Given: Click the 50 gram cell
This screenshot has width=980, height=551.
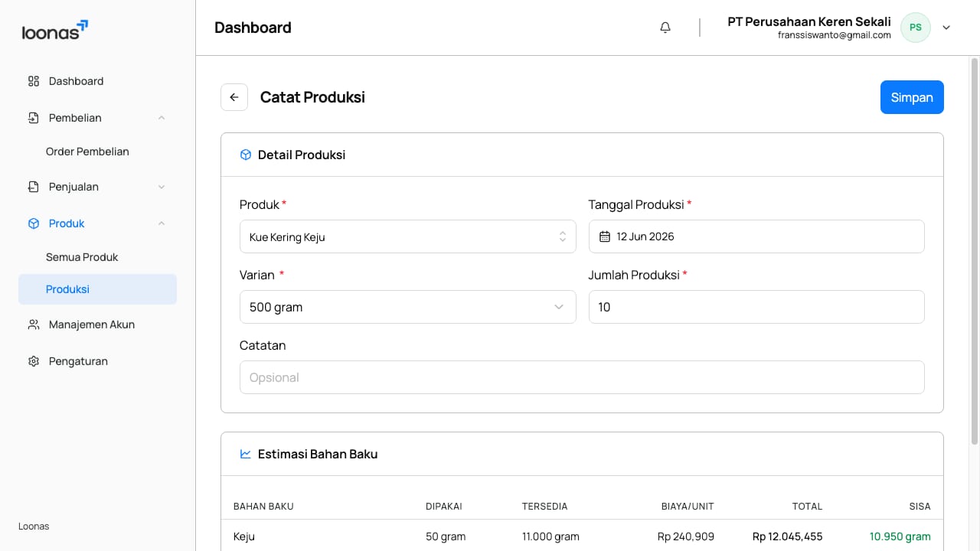Looking at the screenshot, I should tap(446, 536).
